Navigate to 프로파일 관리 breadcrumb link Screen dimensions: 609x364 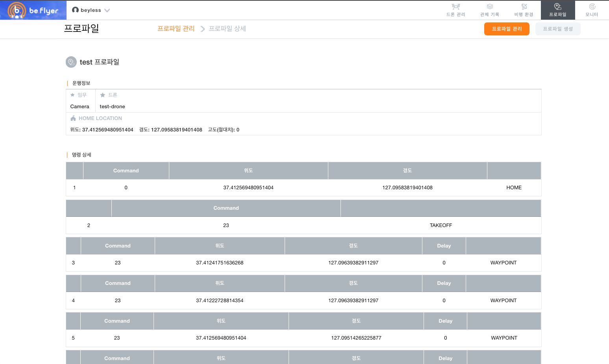tap(176, 29)
